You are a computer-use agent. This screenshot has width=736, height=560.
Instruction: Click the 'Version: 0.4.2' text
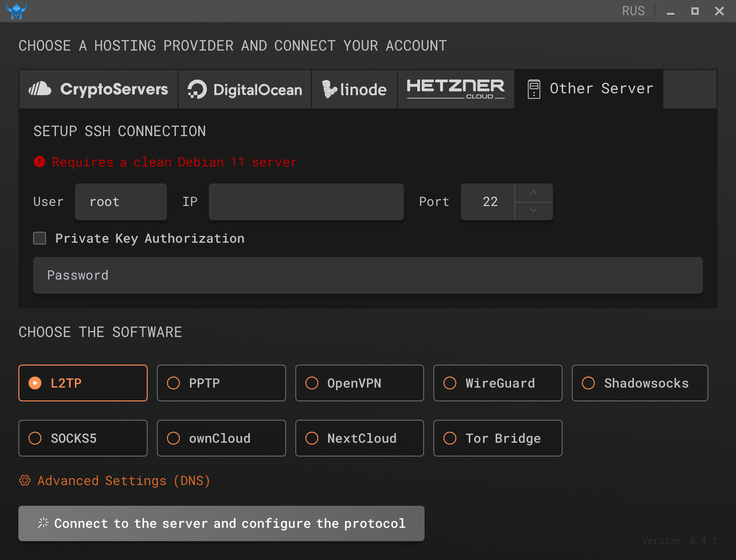679,541
